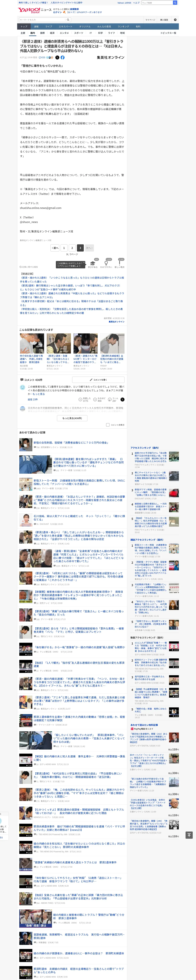This screenshot has height=980, width=196.
Task: Click 新規取得 ID link
Action: tap(74, 9)
